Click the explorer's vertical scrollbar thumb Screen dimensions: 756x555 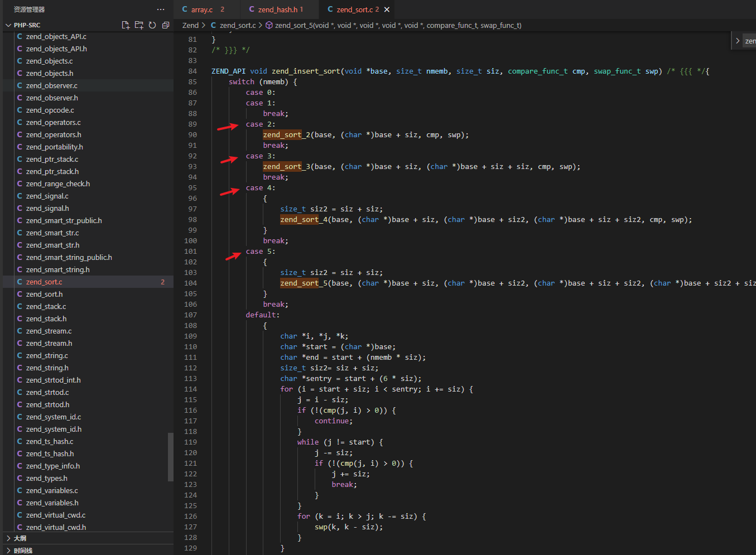point(171,457)
